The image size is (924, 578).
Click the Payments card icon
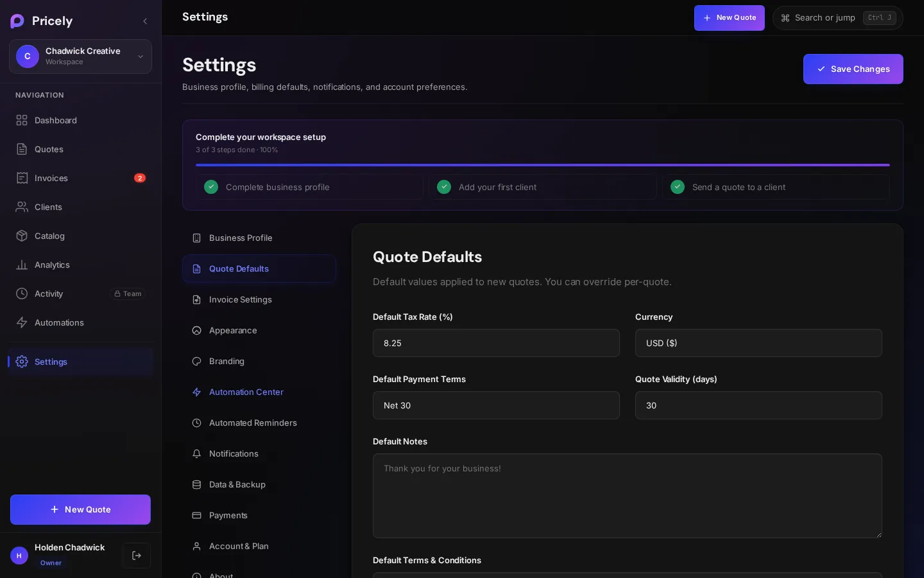click(197, 515)
